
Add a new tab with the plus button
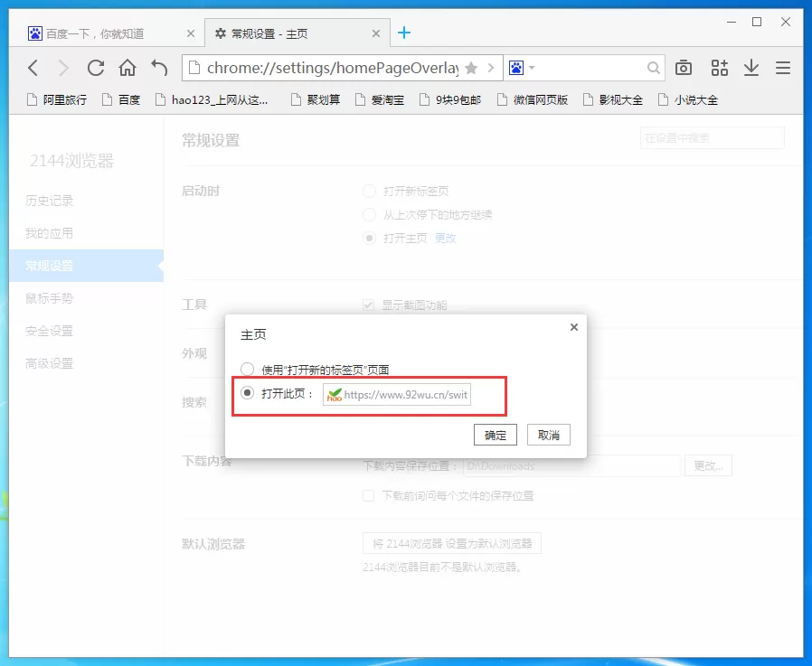[404, 33]
